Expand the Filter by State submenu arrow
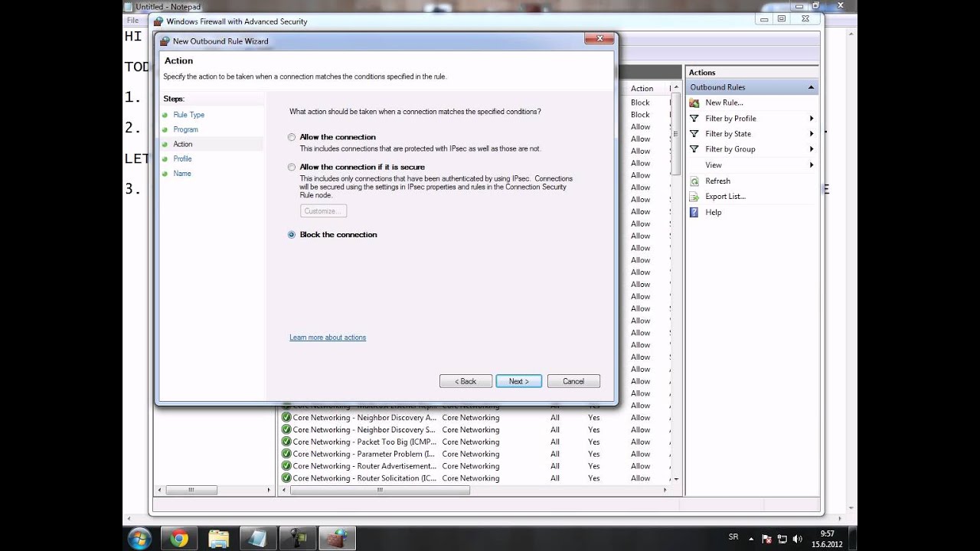The height and width of the screenshot is (551, 980). click(812, 134)
